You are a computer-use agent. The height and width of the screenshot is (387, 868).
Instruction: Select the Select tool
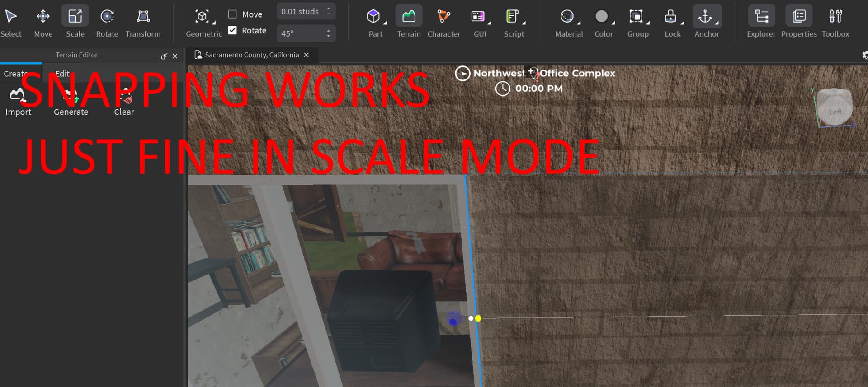pos(11,22)
